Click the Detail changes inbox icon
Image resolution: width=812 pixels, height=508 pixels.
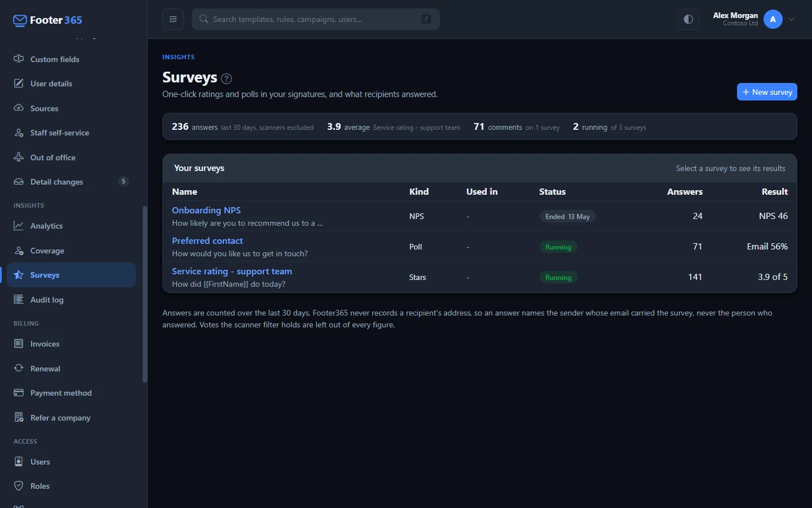[x=19, y=182]
